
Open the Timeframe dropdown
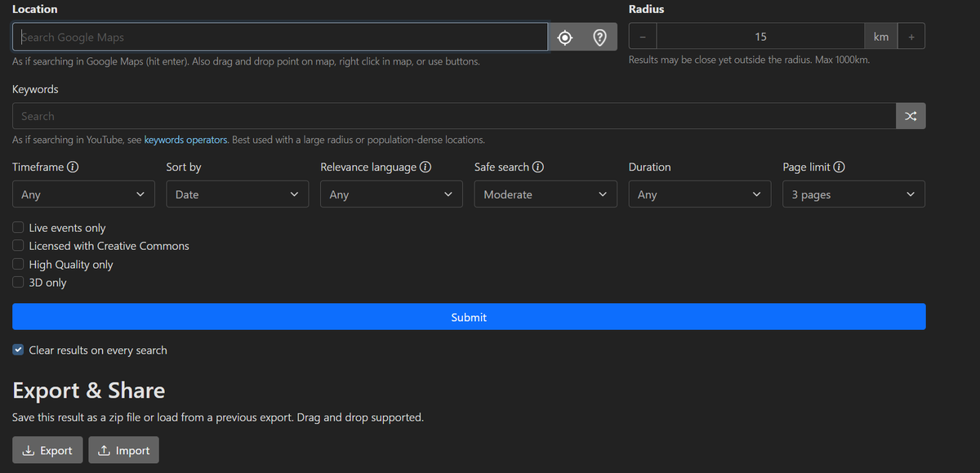coord(83,194)
